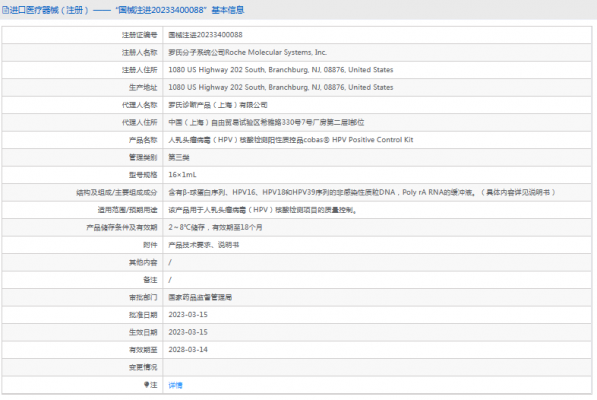Image resolution: width=597 pixels, height=400 pixels.
Task: Click the document icon beside the page title
Action: 5,10
